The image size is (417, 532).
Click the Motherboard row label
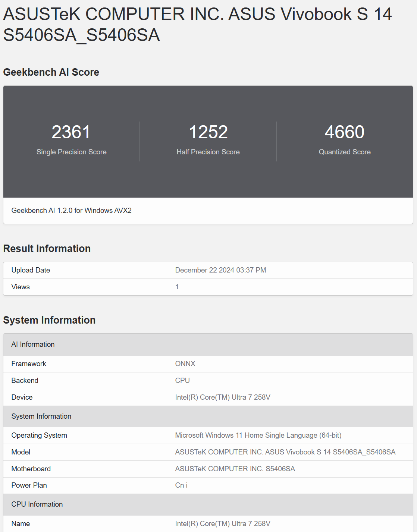pyautogui.click(x=31, y=469)
